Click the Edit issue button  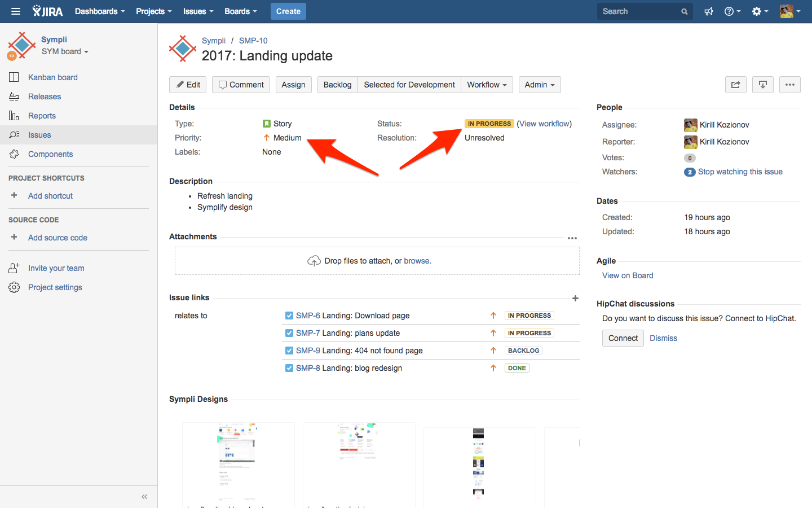pyautogui.click(x=188, y=85)
